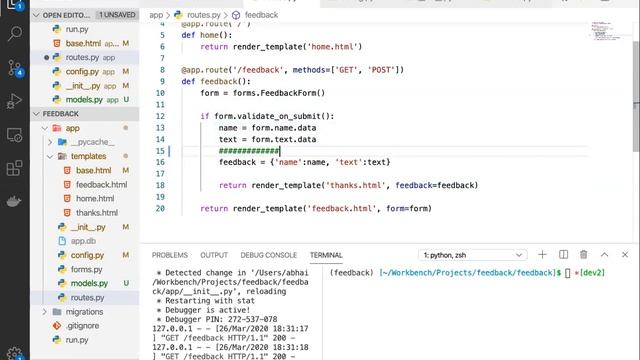Open base.html in templates folder

85,171
